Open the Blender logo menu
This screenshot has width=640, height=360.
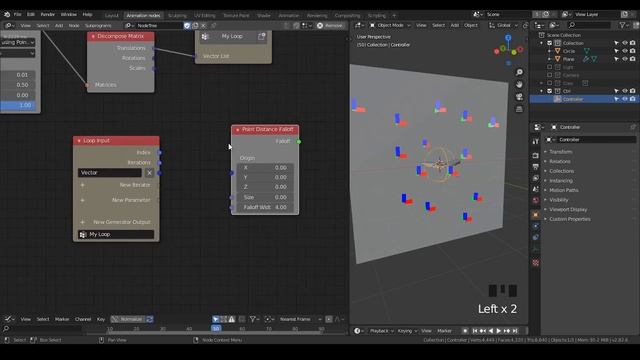[x=7, y=14]
